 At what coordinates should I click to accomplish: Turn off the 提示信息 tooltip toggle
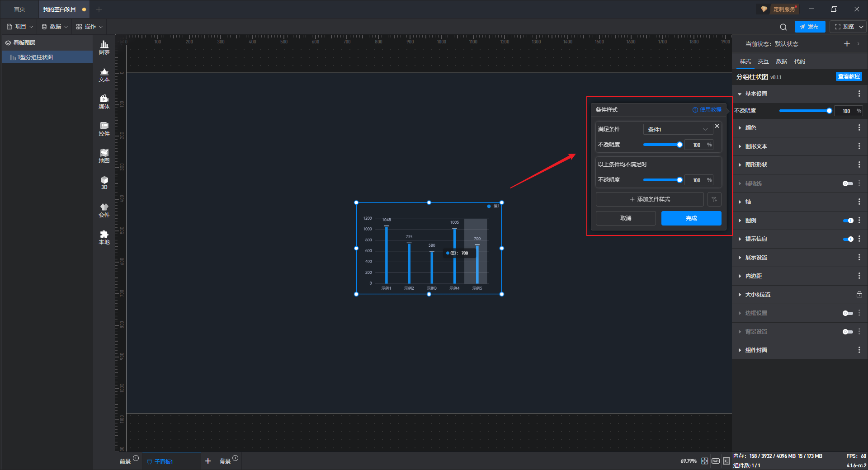848,239
